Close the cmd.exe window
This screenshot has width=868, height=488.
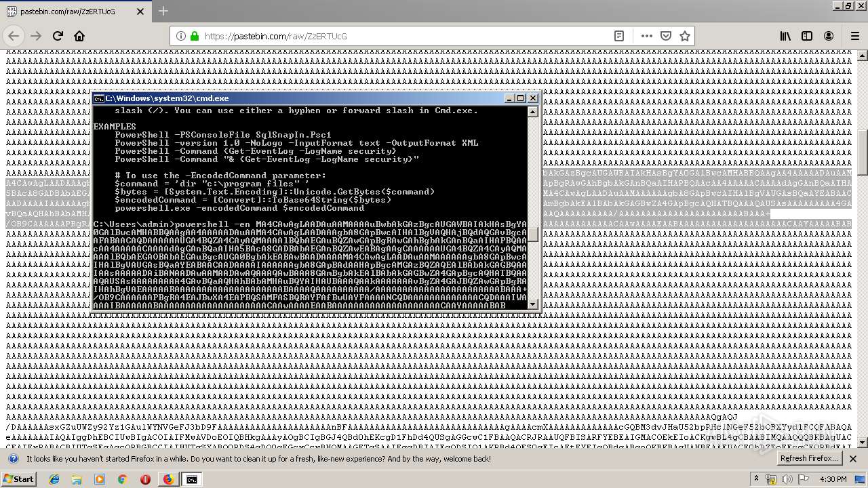532,98
